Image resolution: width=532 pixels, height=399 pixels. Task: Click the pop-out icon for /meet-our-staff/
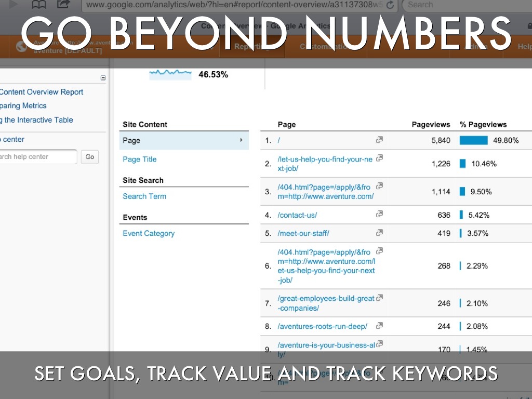coord(380,233)
